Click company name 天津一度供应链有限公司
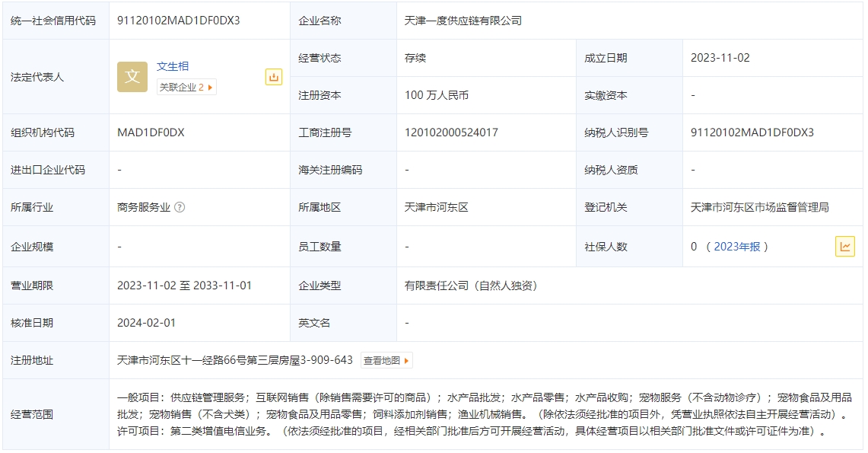Image resolution: width=868 pixels, height=453 pixels. [x=463, y=21]
